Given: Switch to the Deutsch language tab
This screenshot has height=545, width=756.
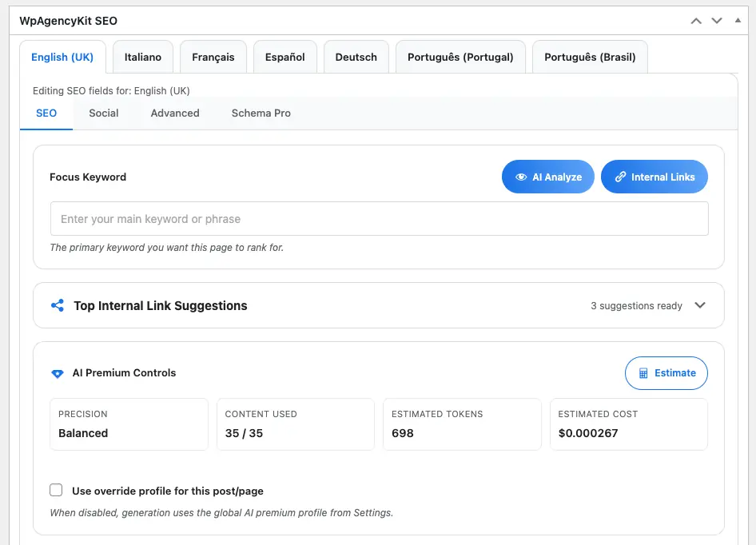Looking at the screenshot, I should [x=356, y=57].
